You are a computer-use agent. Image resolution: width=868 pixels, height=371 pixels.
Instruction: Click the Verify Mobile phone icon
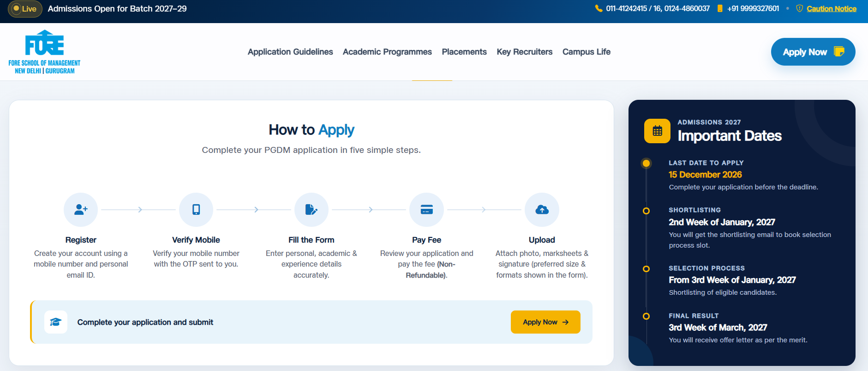click(196, 210)
